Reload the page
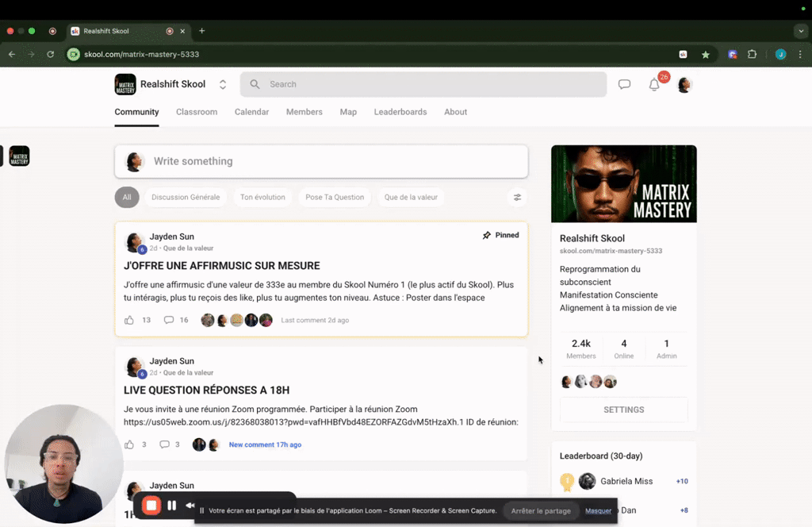 coord(50,55)
